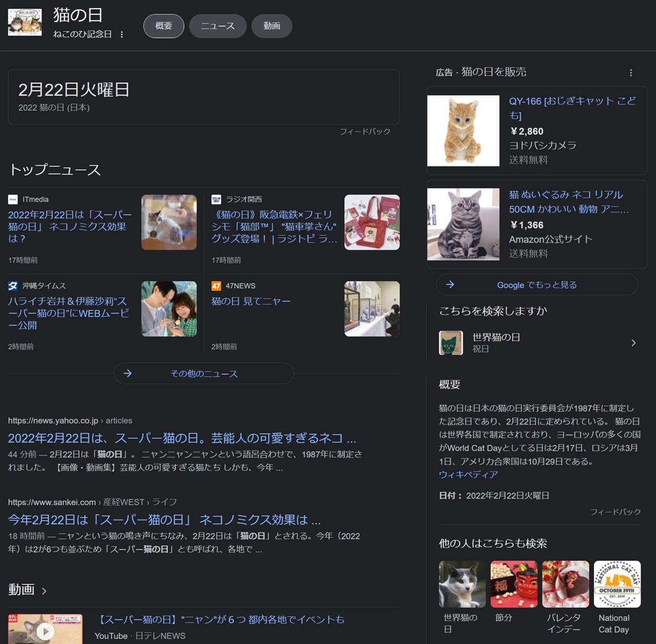Open related search 節分 image

coord(514,584)
